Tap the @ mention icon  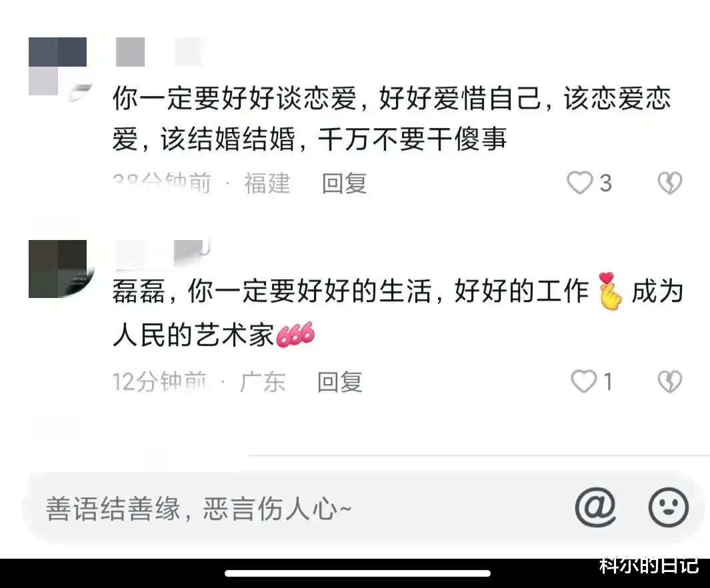coord(595,507)
